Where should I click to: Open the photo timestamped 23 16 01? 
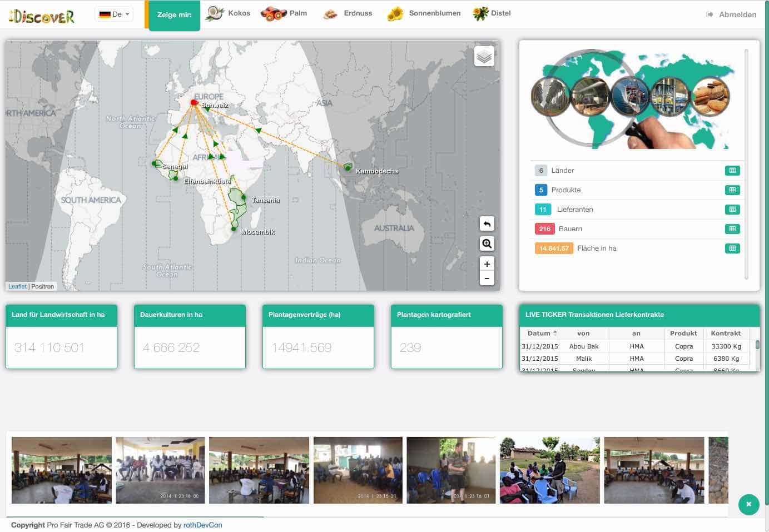451,470
